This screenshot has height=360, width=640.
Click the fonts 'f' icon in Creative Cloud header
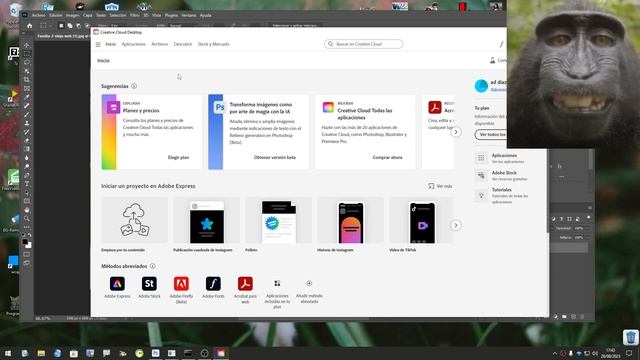[x=501, y=44]
